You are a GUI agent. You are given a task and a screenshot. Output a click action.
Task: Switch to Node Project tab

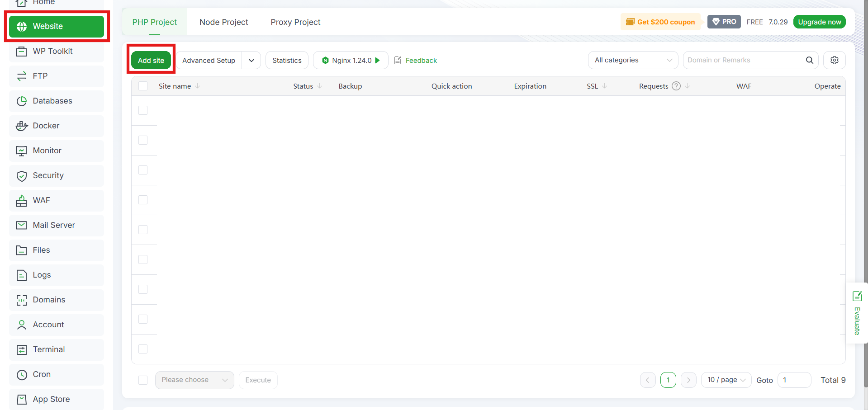tap(223, 22)
